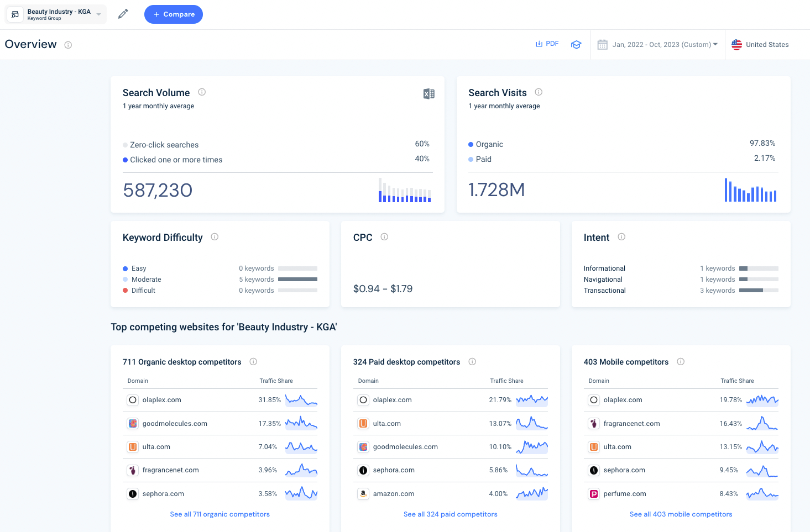
Task: Download the report as PDF
Action: (x=547, y=44)
